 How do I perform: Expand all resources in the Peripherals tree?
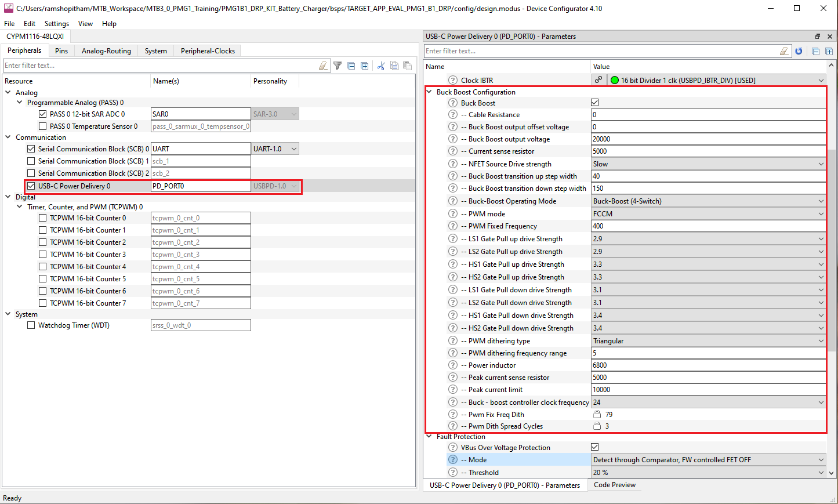pos(364,66)
